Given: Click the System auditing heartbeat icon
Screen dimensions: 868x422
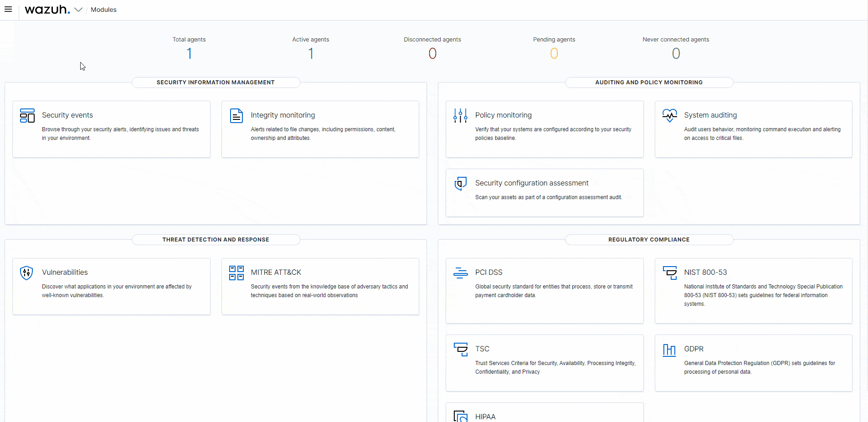Looking at the screenshot, I should click(x=669, y=116).
